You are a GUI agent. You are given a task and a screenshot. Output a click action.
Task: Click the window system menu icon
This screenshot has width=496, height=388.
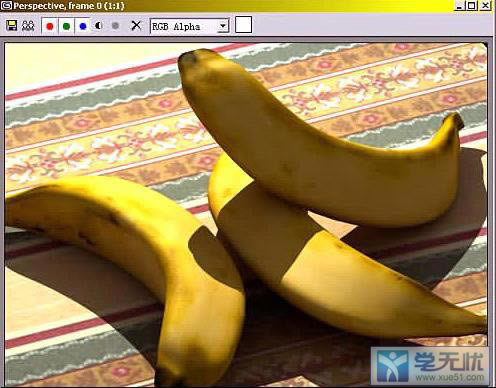(x=6, y=5)
